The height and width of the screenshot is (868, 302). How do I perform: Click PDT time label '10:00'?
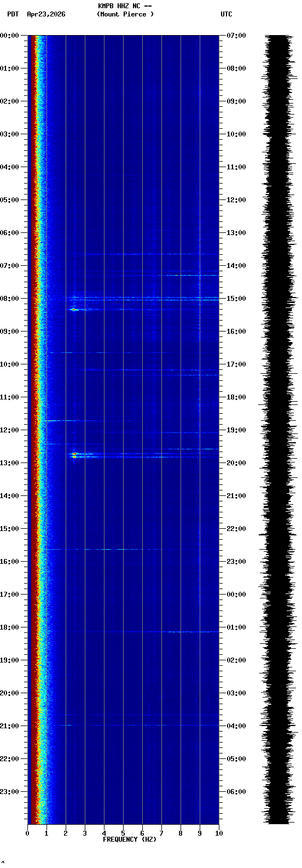coord(10,364)
